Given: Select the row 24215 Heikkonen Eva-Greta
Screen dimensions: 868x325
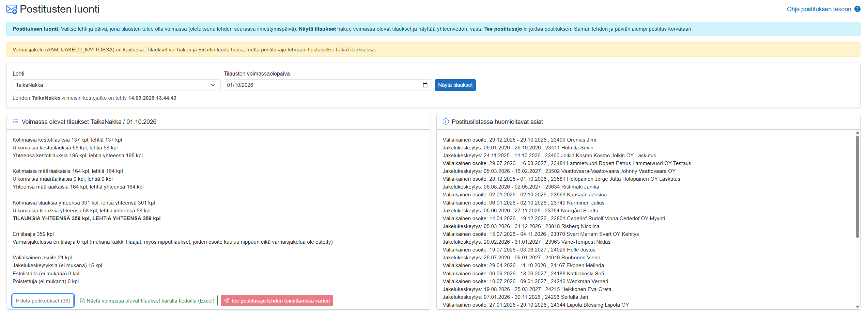Looking at the screenshot, I should tap(527, 289).
